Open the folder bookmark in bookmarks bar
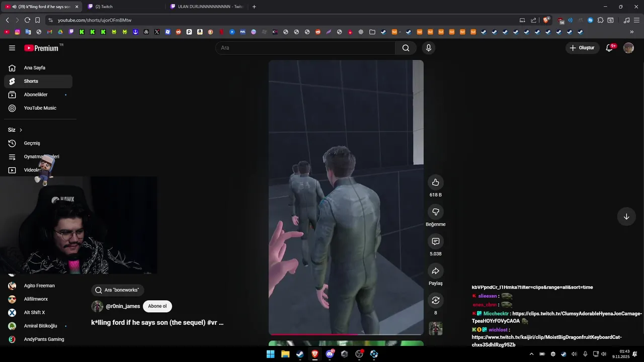Screen dimensions: 644x362 [372, 32]
